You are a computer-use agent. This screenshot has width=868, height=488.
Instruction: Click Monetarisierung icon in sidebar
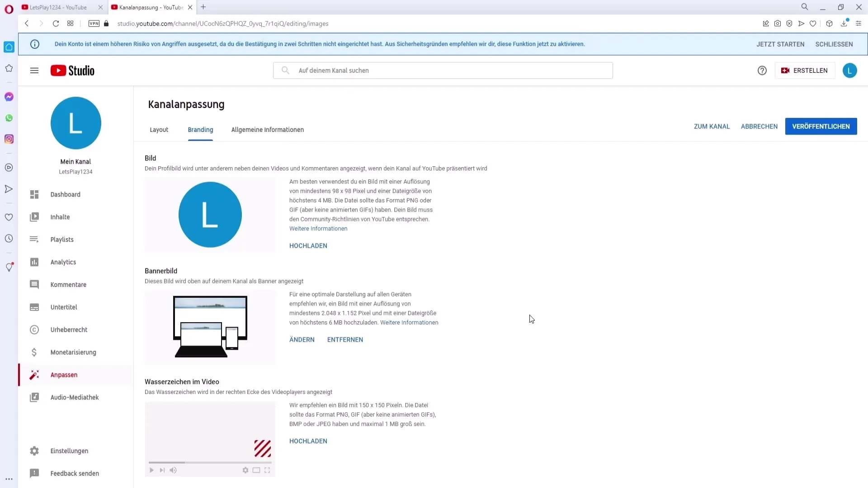pyautogui.click(x=34, y=352)
